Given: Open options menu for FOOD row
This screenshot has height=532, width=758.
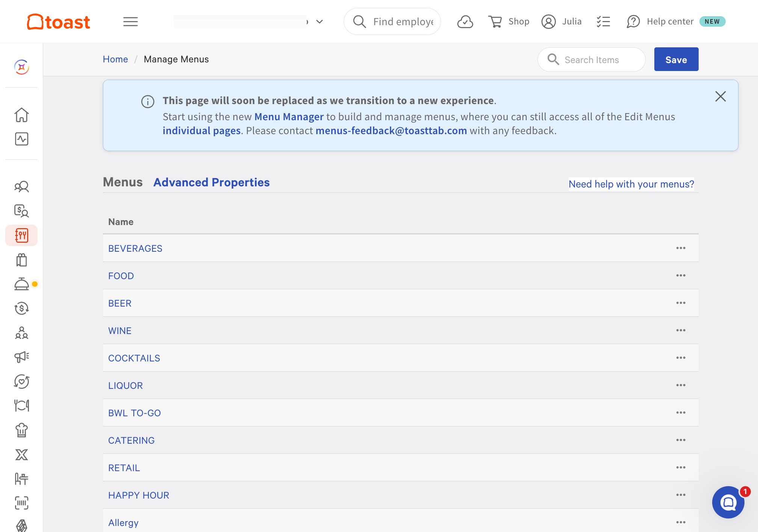Looking at the screenshot, I should click(681, 275).
